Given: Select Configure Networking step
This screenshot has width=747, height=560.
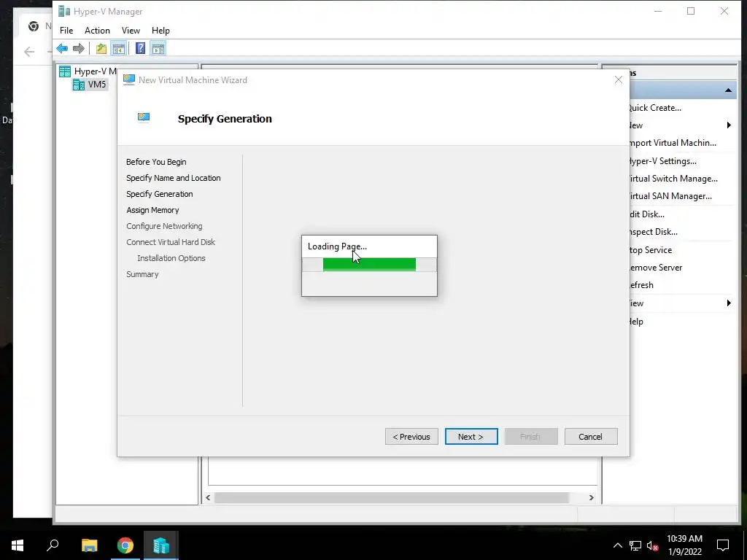Looking at the screenshot, I should [164, 226].
